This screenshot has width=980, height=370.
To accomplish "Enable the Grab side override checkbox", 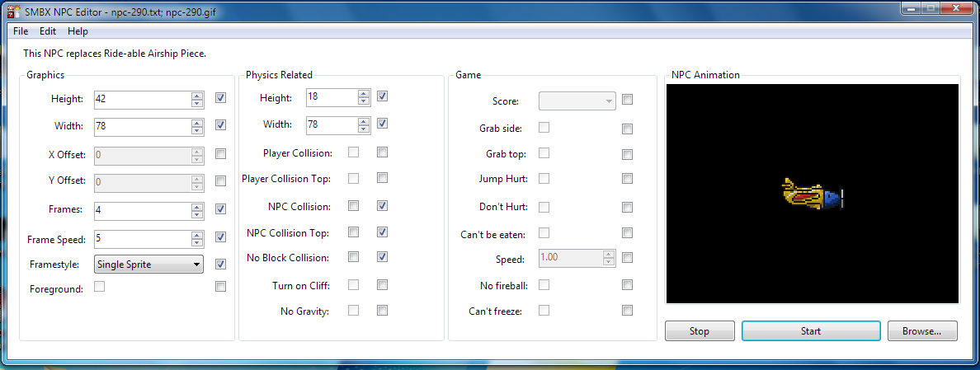I will (628, 129).
